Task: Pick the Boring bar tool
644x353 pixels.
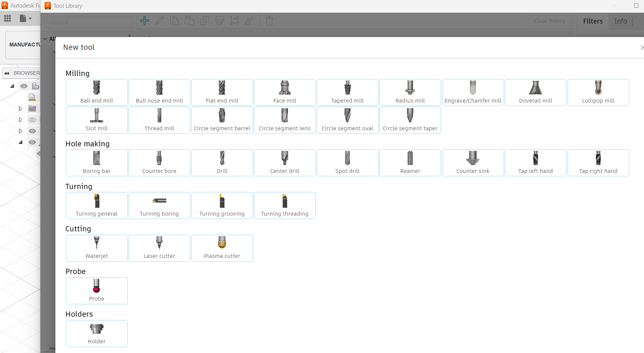Action: [x=97, y=163]
